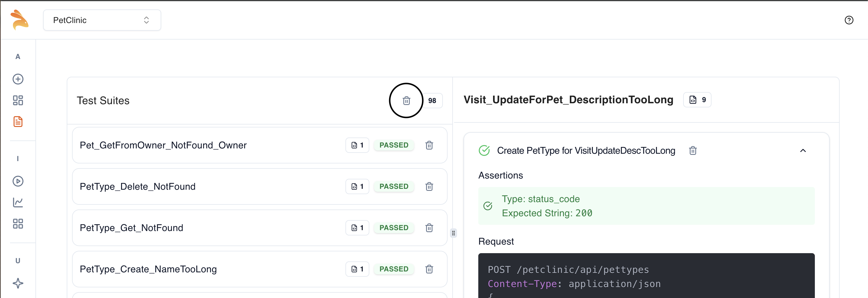Viewport: 868px width, 298px height.
Task: Collapse the Create PetType step with chevron
Action: click(803, 150)
